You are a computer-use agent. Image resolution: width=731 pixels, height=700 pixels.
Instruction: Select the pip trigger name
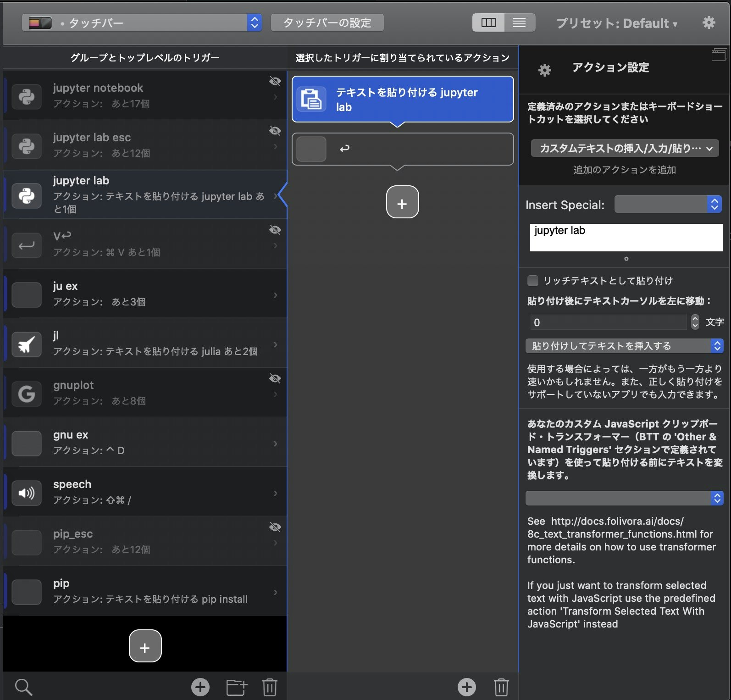coord(61,583)
